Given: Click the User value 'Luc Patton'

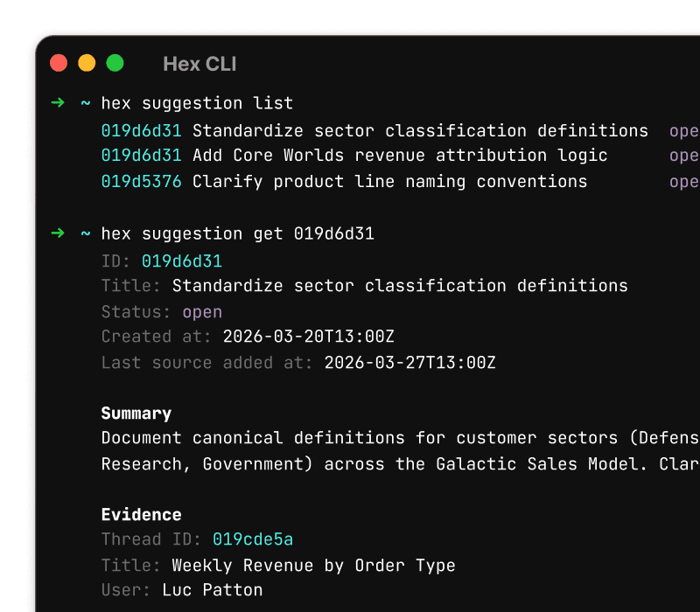Looking at the screenshot, I should [x=212, y=590].
